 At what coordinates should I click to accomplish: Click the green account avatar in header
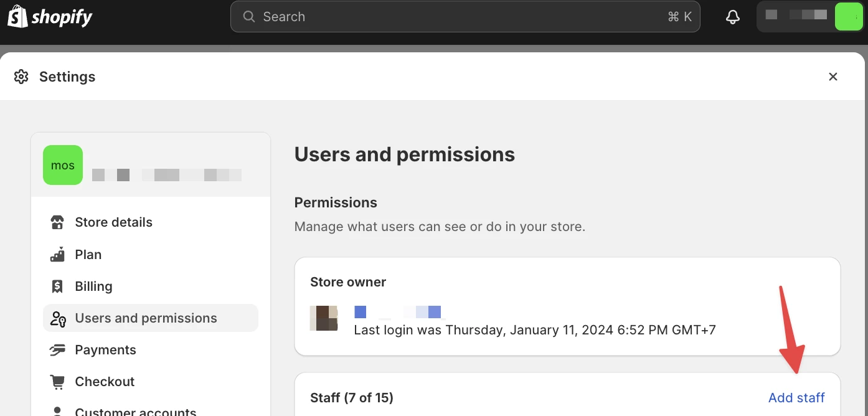[848, 17]
